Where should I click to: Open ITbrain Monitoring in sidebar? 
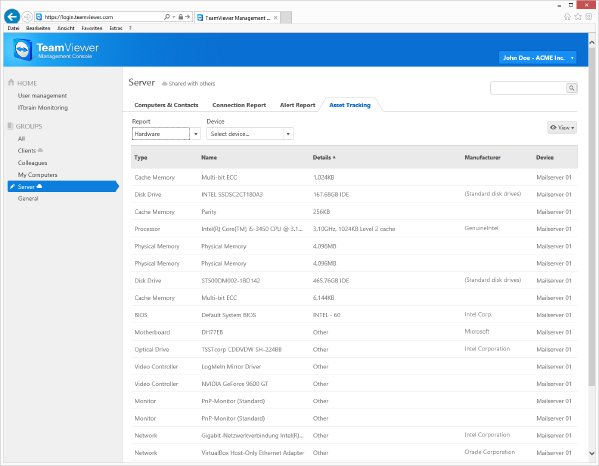tap(43, 108)
